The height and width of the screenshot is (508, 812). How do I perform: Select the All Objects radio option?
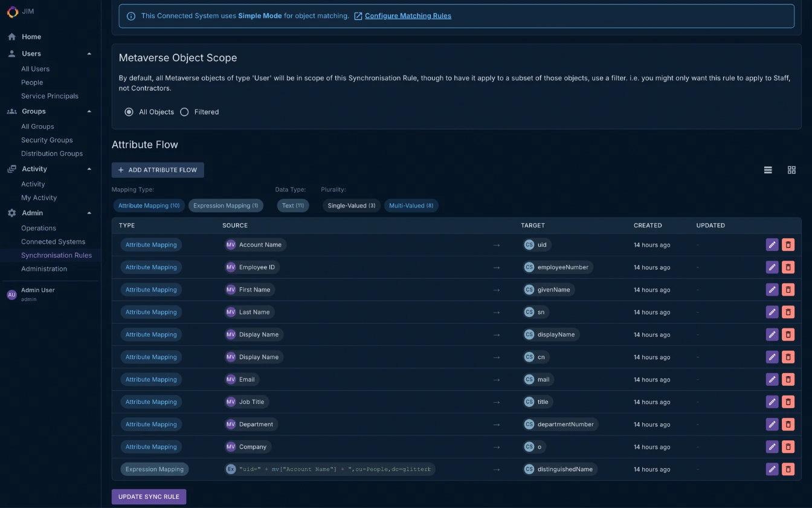tap(129, 112)
